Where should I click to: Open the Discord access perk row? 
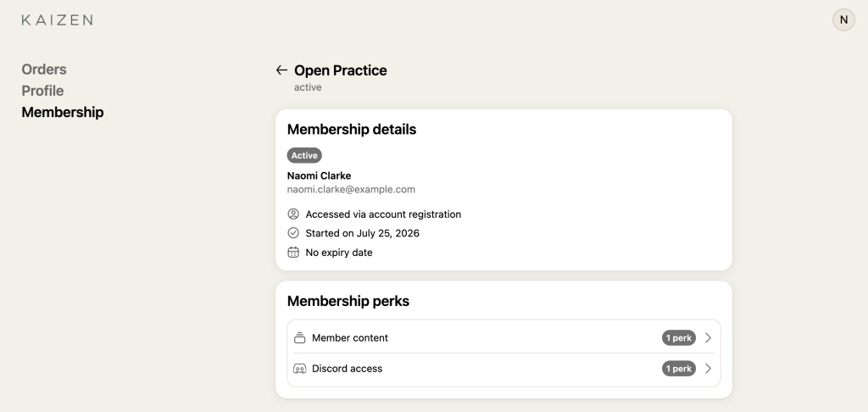(504, 368)
